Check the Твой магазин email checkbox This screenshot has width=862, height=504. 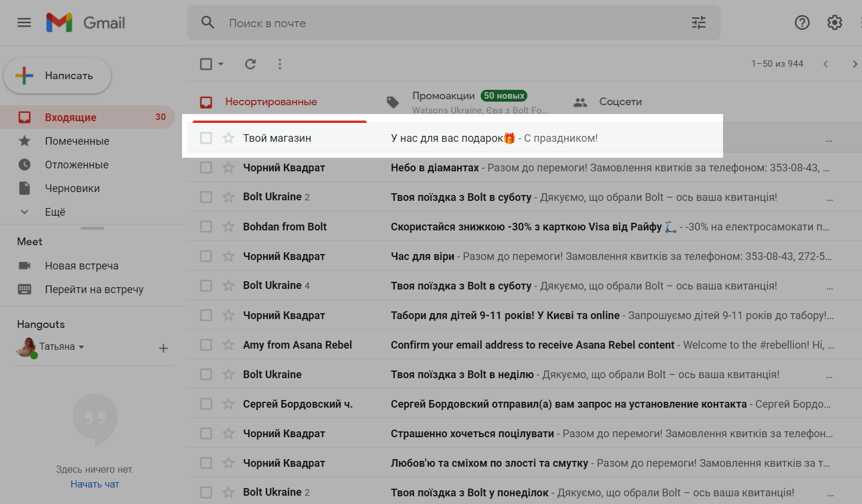pos(206,138)
